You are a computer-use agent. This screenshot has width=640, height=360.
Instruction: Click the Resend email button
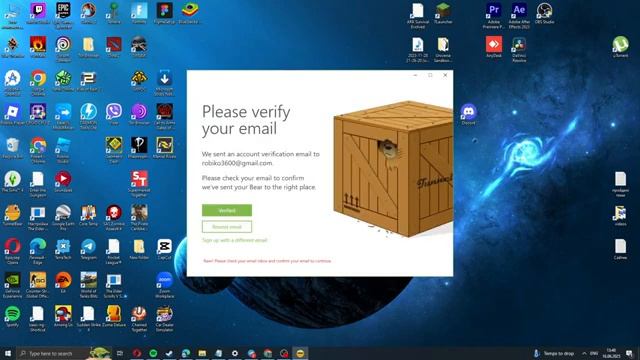pyautogui.click(x=227, y=227)
